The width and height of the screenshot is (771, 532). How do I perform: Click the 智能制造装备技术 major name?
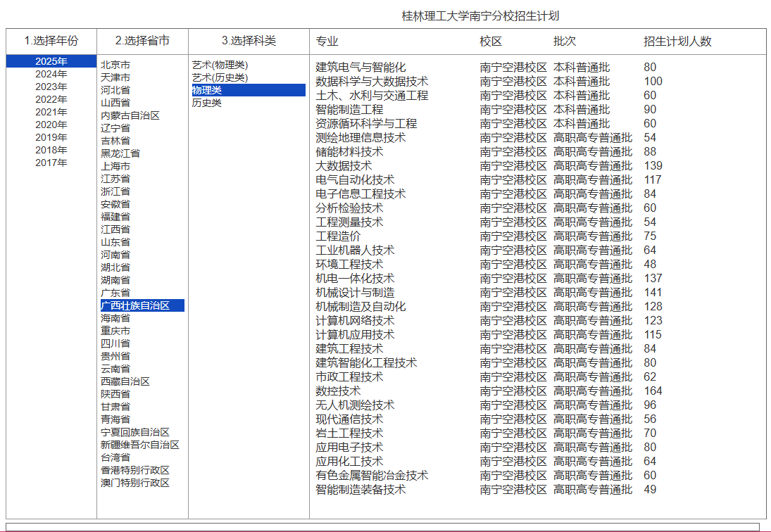click(x=361, y=490)
